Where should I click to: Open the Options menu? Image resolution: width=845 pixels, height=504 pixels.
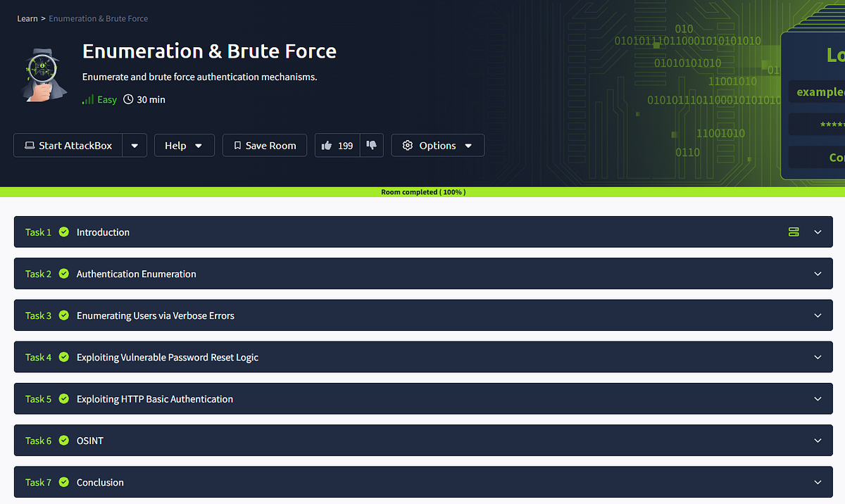[437, 145]
